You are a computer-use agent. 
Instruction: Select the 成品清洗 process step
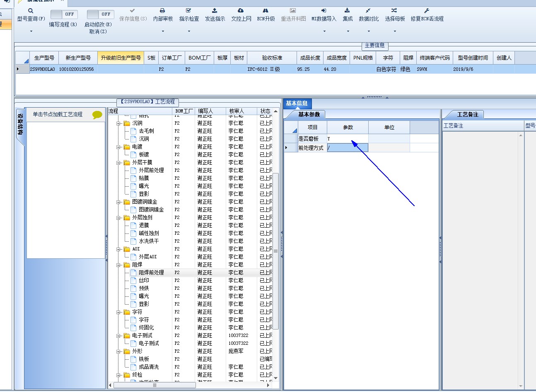pos(149,367)
